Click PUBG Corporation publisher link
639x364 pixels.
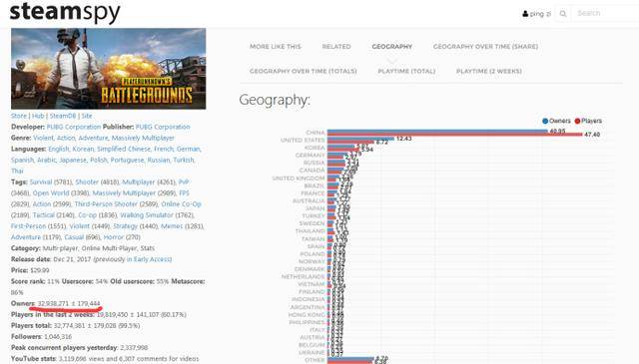click(163, 127)
